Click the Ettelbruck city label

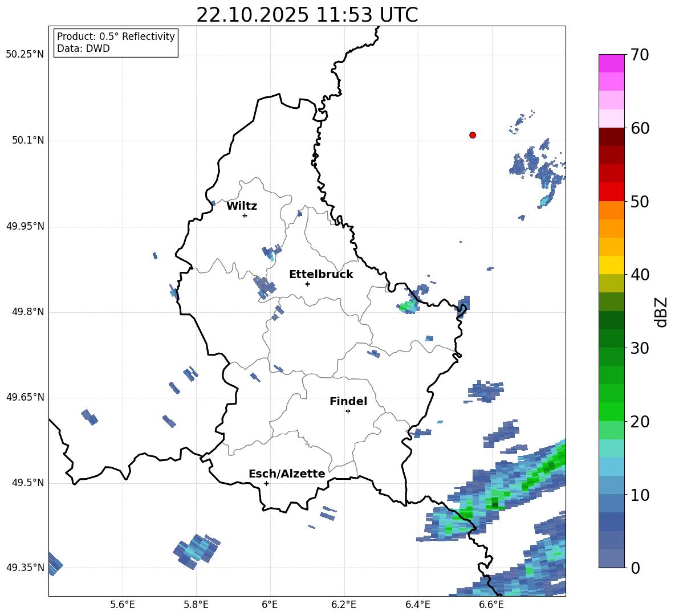321,275
